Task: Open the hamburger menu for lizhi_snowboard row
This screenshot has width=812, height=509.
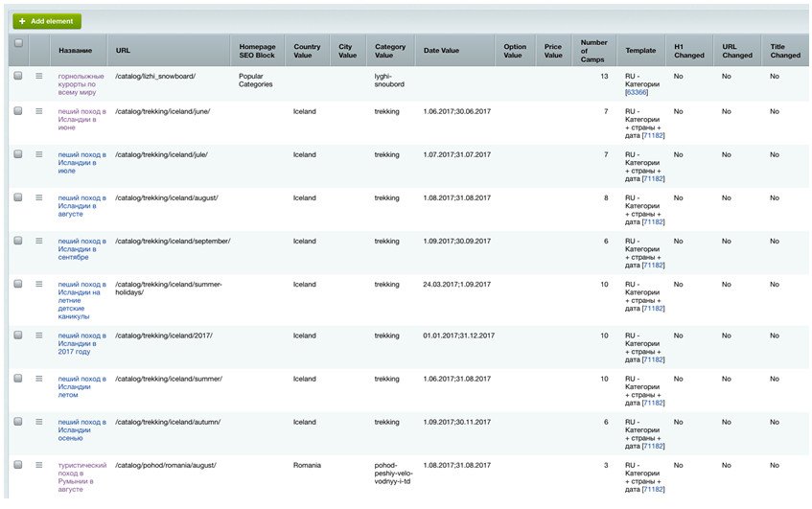Action: [x=39, y=76]
